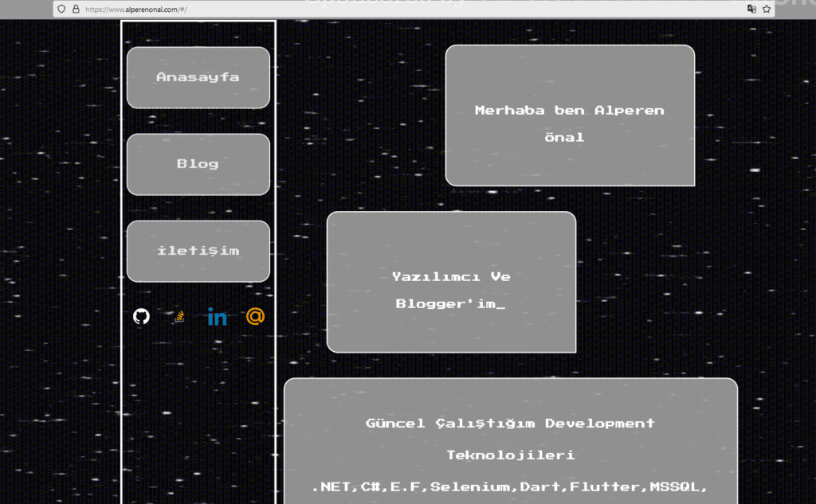The width and height of the screenshot is (816, 504).
Task: Open the Stack Overflow icon link
Action: (179, 316)
